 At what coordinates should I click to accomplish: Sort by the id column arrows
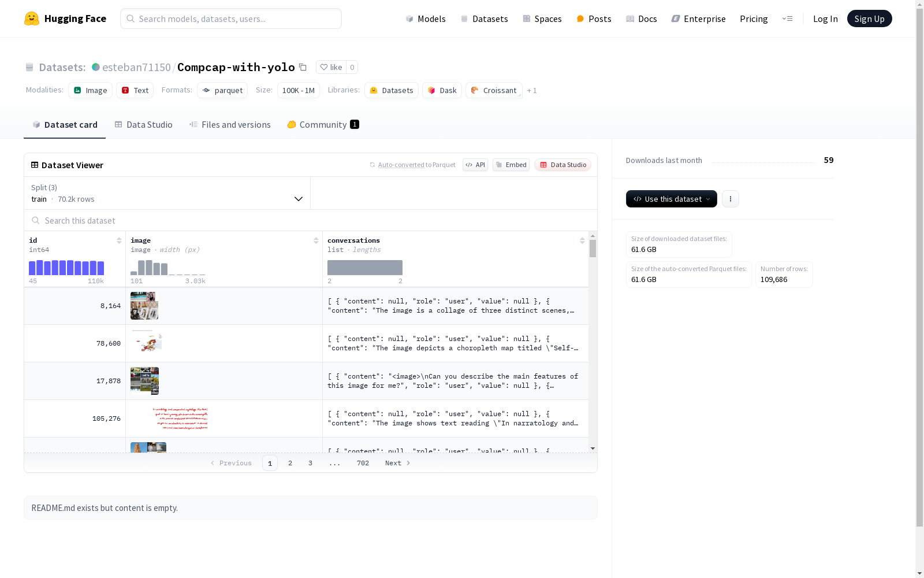[x=119, y=240]
